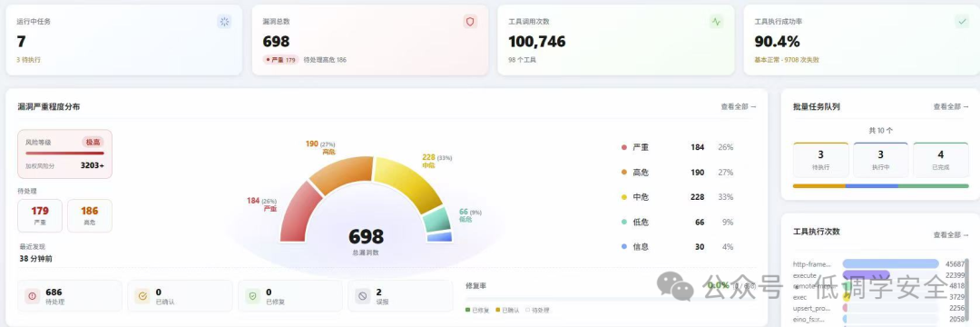Screen dimensions: 980x327
Task: Click the checkmark icon on 工具执行成功率 card
Action: coord(962,22)
